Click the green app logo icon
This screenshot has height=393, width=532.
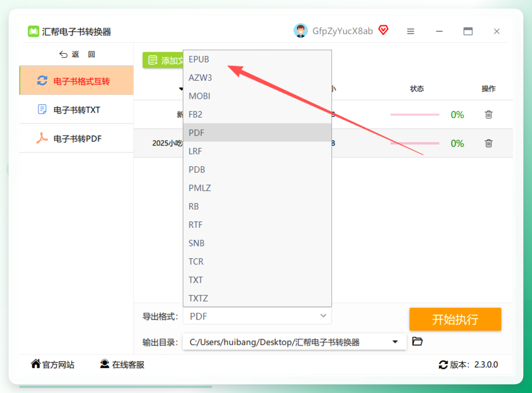[33, 31]
